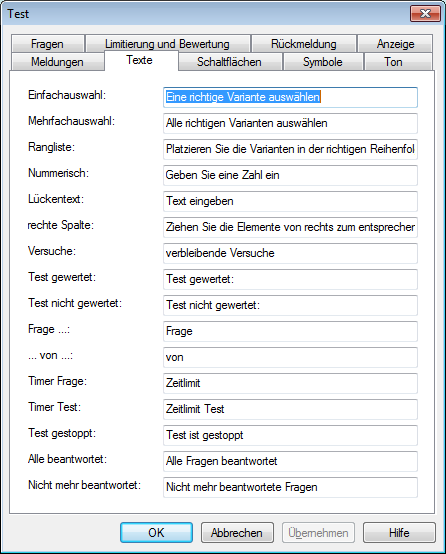Image resolution: width=446 pixels, height=554 pixels.
Task: Select the Rangliste input field
Action: 290,149
